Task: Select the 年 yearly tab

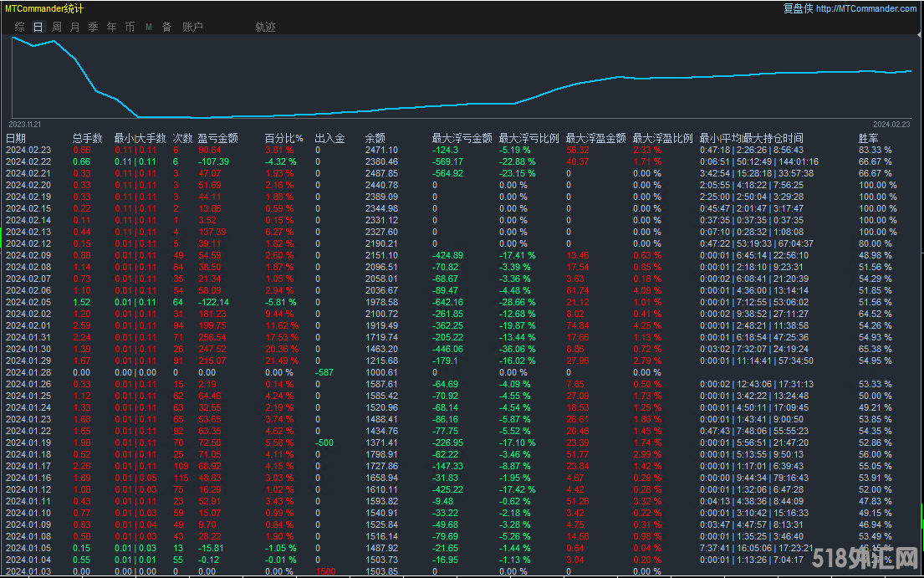Action: tap(112, 27)
